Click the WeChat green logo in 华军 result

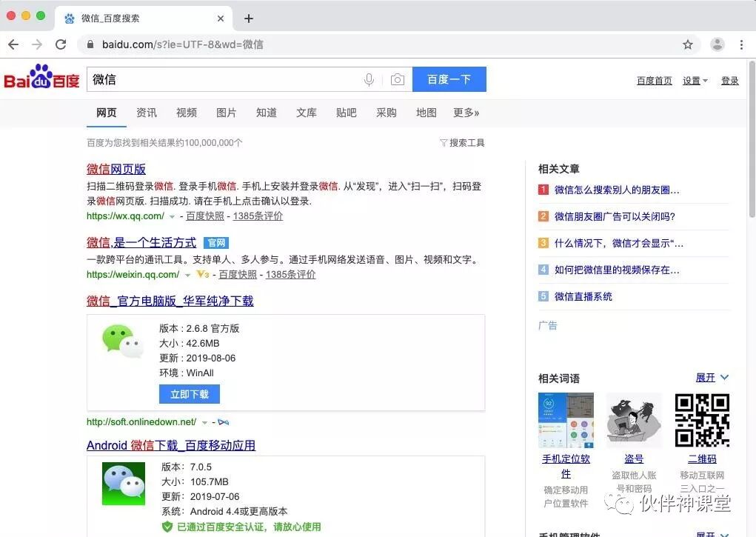(x=123, y=341)
